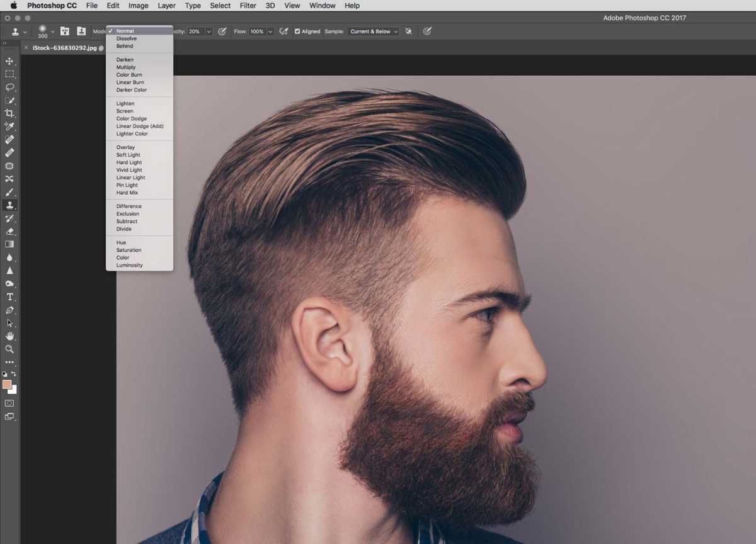Click the Flow 100% value field
This screenshot has width=756, height=544.
click(257, 31)
